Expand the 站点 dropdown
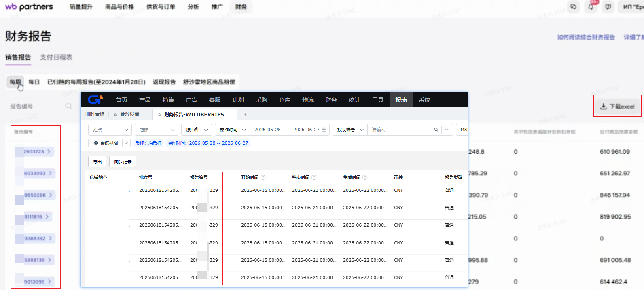 click(x=110, y=130)
